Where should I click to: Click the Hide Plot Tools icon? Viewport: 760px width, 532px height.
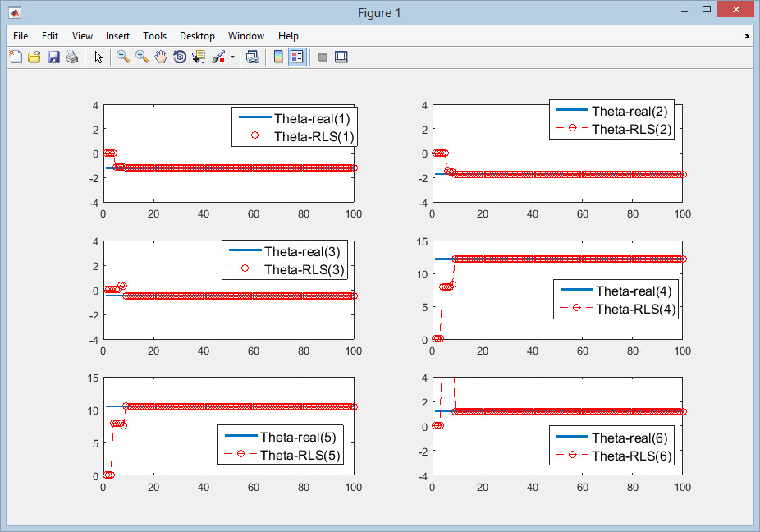pos(323,57)
